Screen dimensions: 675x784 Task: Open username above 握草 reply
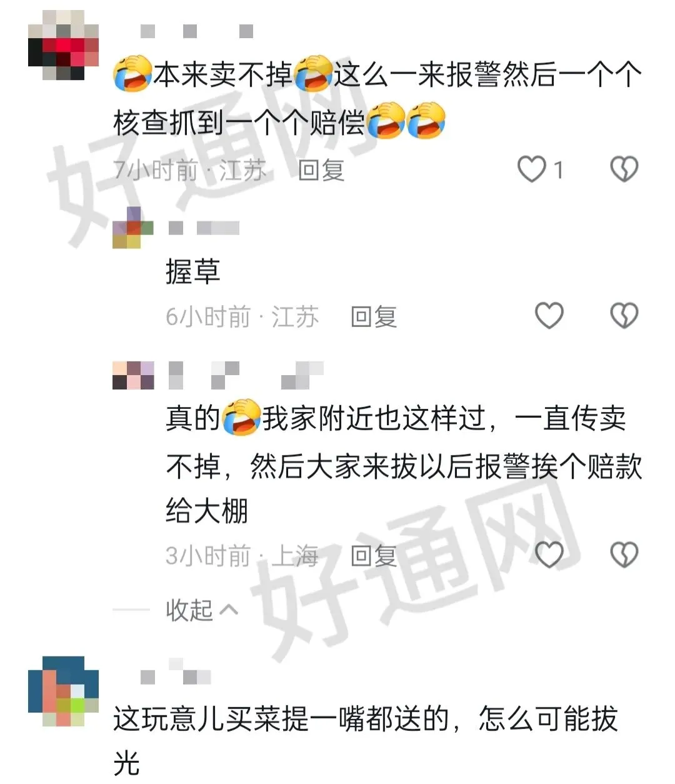[204, 228]
